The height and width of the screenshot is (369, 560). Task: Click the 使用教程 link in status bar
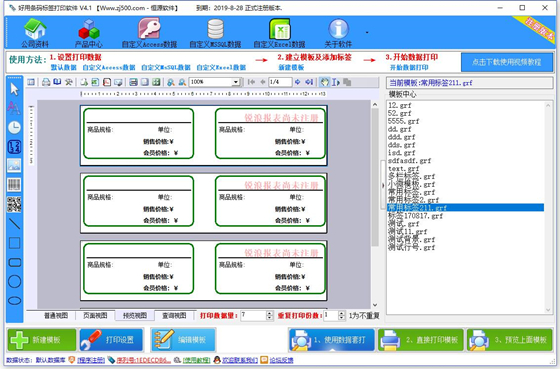(x=196, y=360)
